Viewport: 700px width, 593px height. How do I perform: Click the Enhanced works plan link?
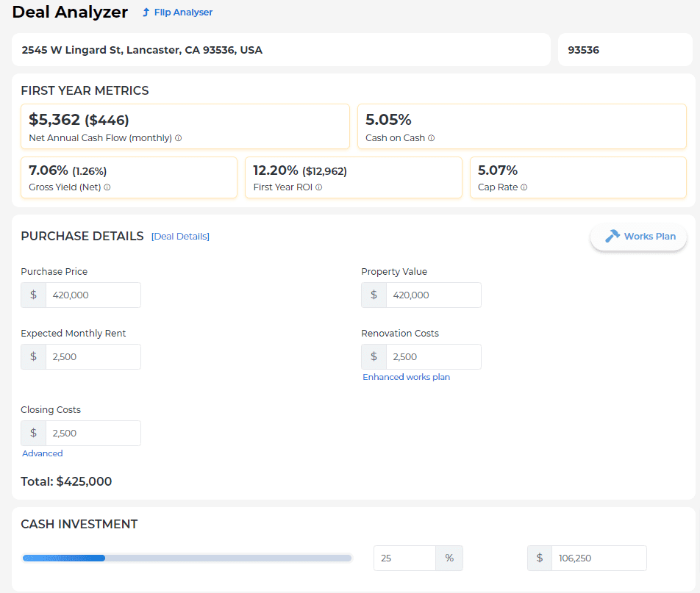click(x=406, y=377)
